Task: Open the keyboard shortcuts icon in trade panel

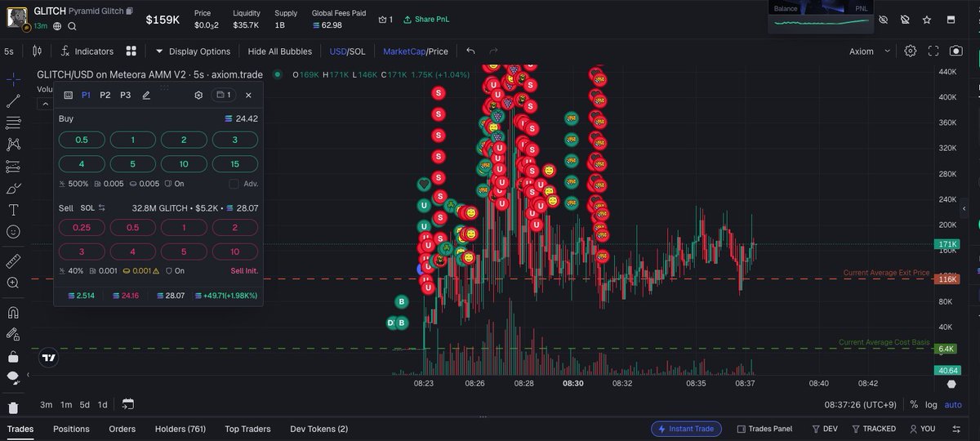Action: (x=69, y=95)
